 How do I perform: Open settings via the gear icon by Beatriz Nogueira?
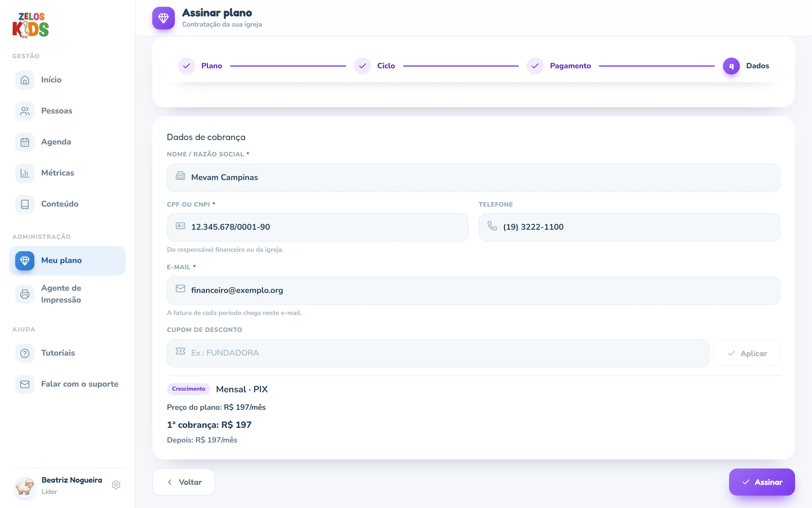click(x=116, y=485)
